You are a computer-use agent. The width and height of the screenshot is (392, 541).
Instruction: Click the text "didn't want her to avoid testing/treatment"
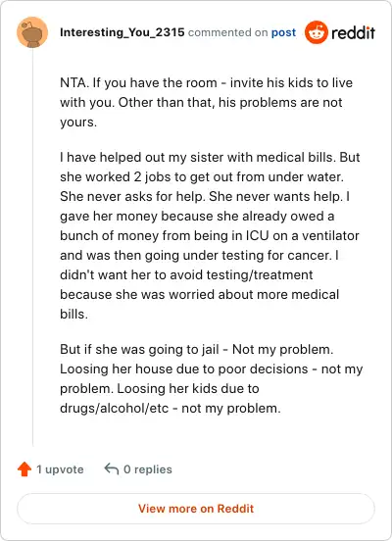186,275
